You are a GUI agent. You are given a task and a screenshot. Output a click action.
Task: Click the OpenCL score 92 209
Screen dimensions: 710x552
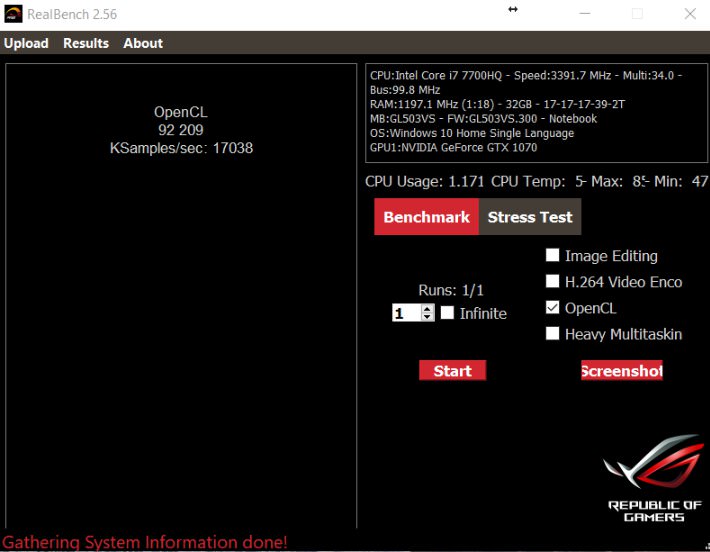[181, 130]
